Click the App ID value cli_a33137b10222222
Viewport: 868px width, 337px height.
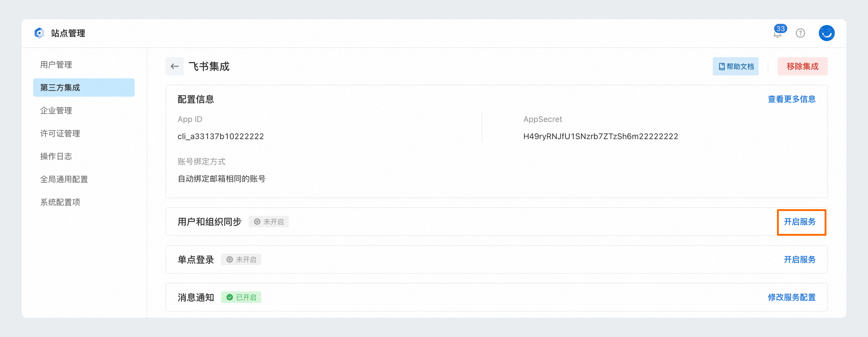tap(221, 136)
